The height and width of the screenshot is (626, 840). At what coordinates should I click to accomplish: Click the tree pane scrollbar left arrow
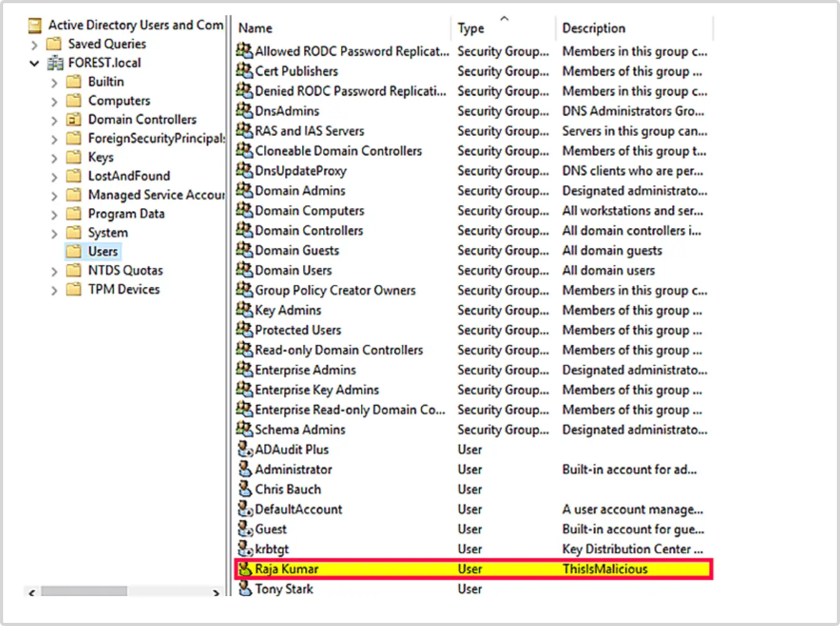tap(32, 592)
